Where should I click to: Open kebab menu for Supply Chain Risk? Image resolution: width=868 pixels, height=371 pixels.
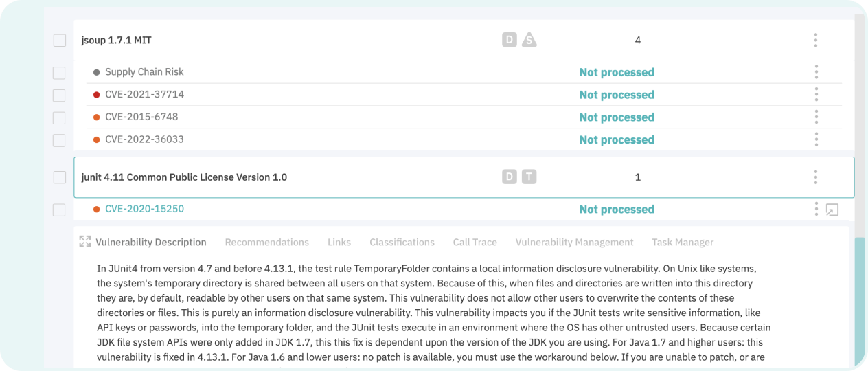pos(816,71)
